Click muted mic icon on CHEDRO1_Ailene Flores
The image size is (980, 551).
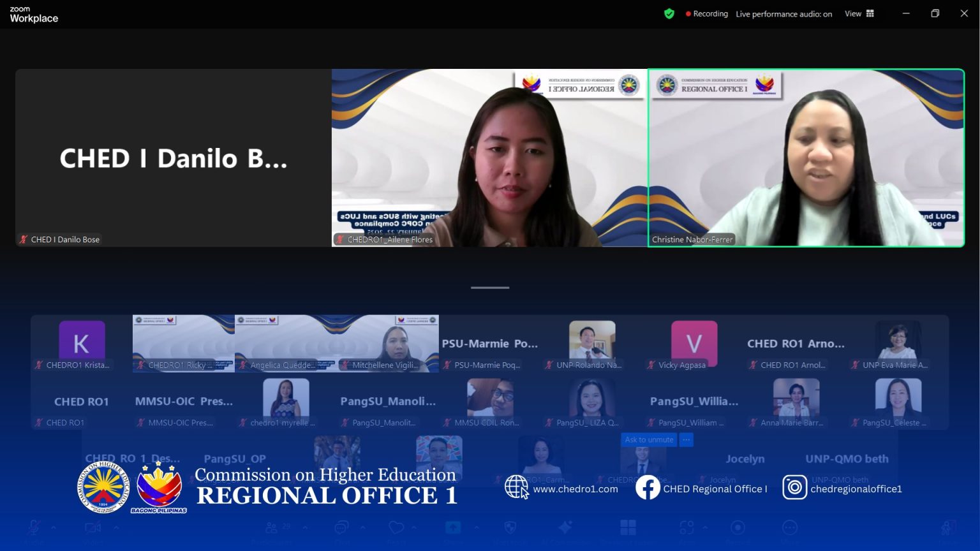(340, 240)
